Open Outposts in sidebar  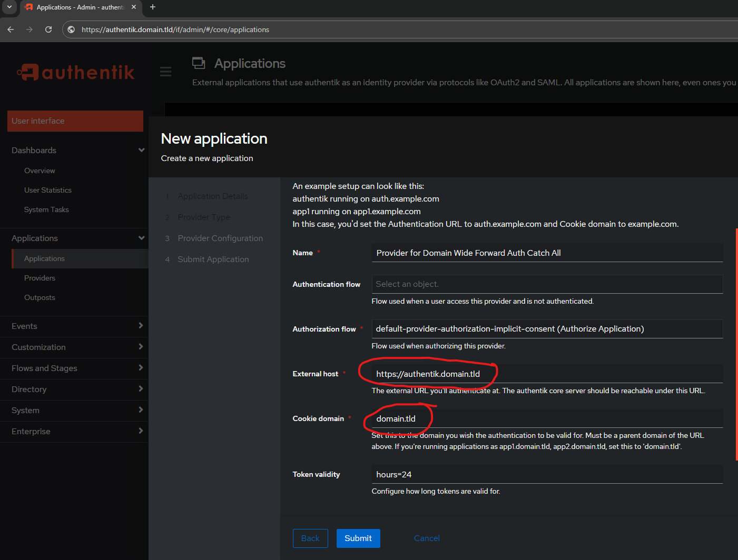(x=40, y=297)
